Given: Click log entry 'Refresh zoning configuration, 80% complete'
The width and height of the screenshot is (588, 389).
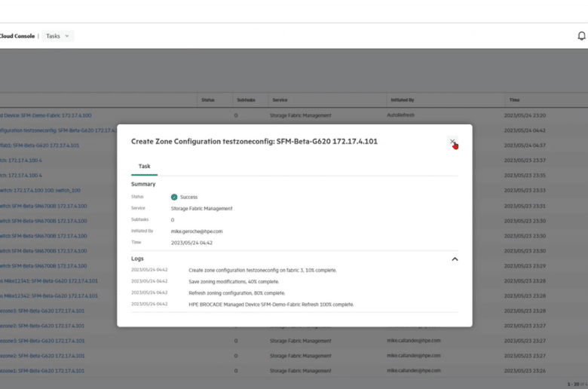Looking at the screenshot, I should tap(237, 293).
